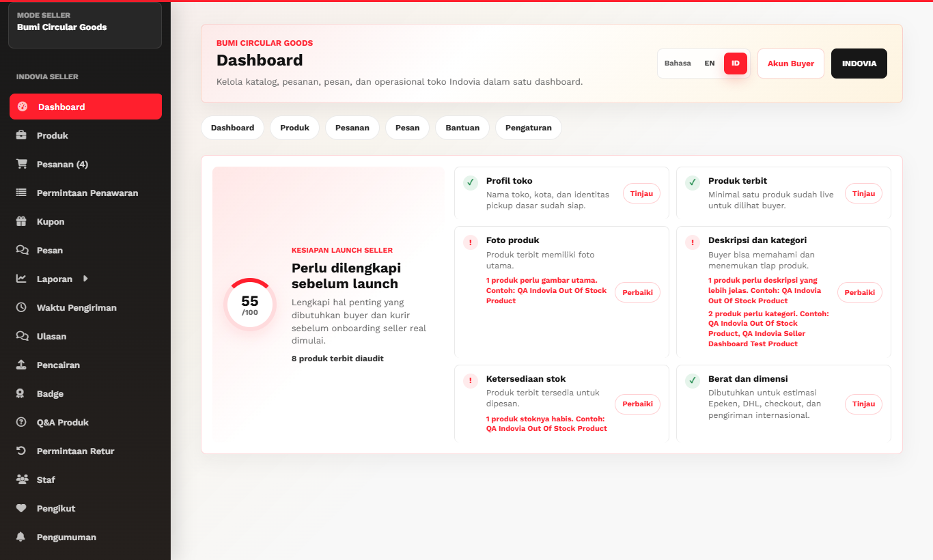Click text '8 produk terbit diaudit'
Viewport: 933px width, 560px height.
coord(337,359)
